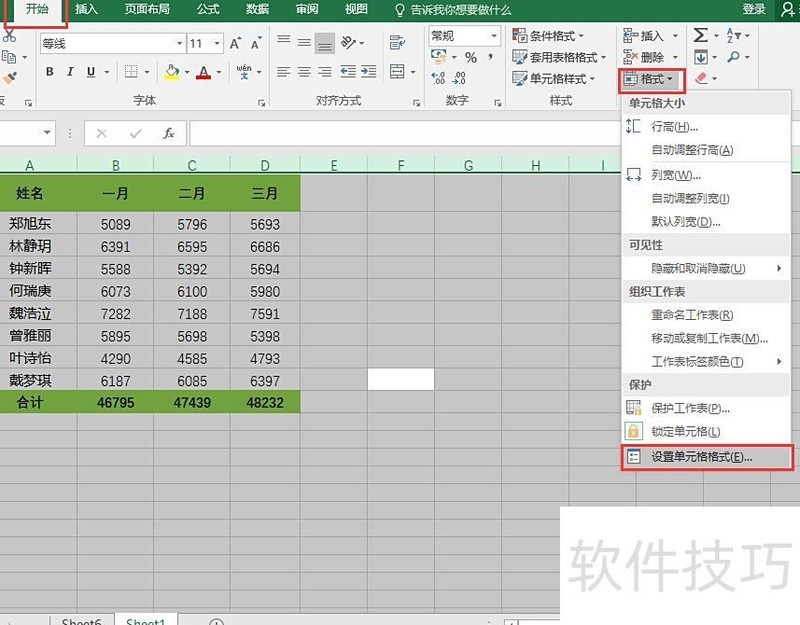Click the increase font size icon
Viewport: 800px width, 625px height.
click(235, 44)
